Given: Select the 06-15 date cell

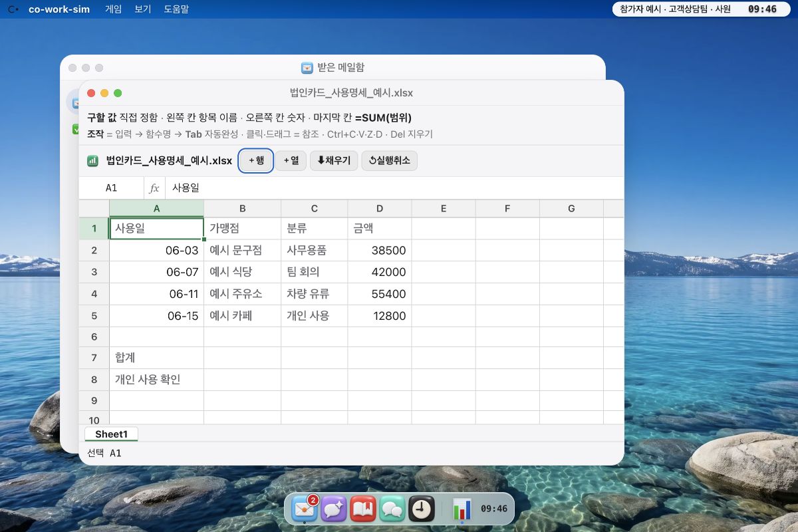Looking at the screenshot, I should click(156, 316).
